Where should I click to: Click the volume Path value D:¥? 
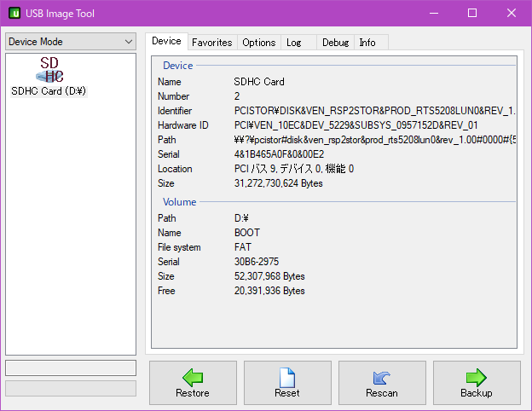tap(241, 218)
